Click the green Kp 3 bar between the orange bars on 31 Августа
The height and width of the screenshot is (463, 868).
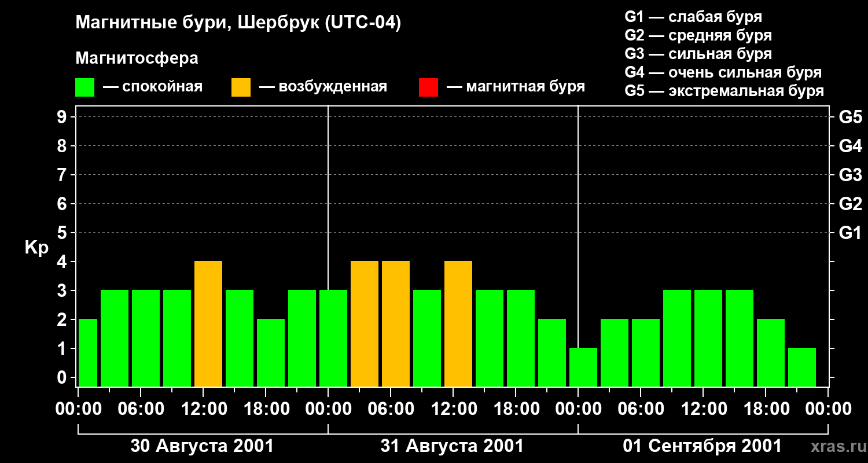[x=427, y=338]
